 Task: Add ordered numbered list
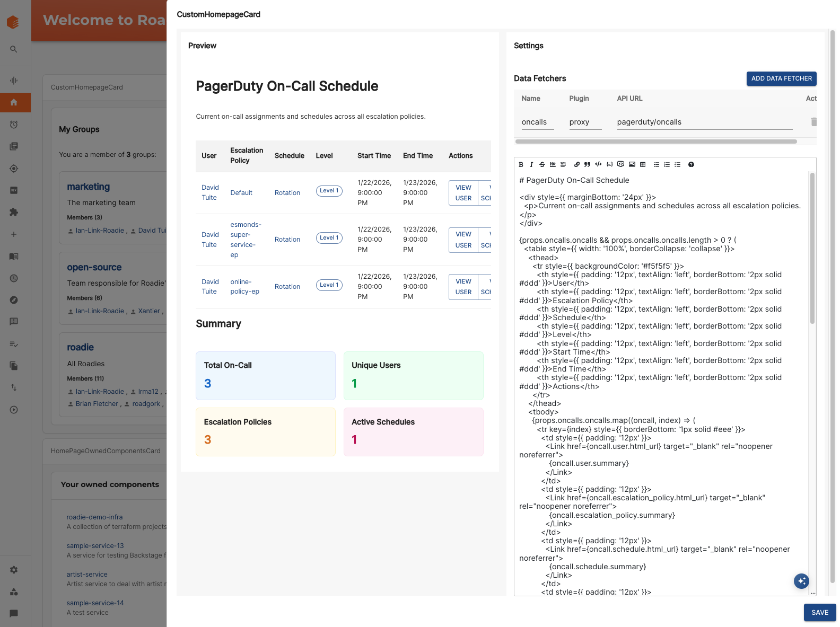coord(667,165)
